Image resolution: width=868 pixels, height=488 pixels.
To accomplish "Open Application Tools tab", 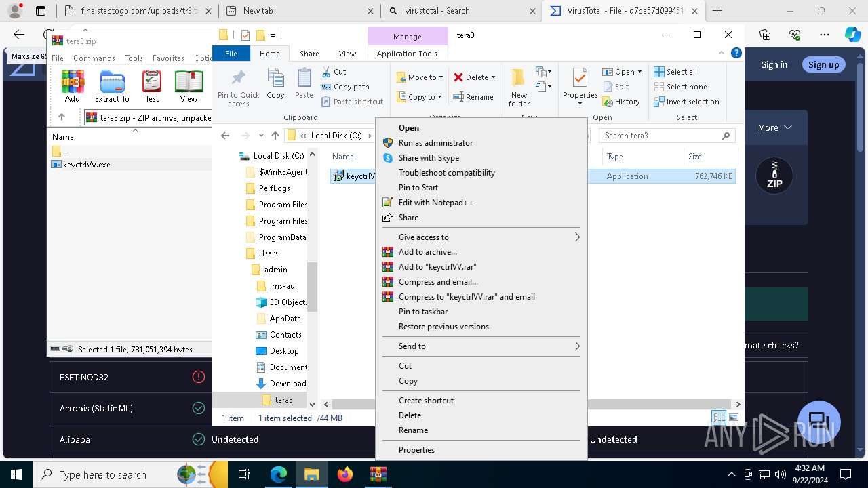I will pyautogui.click(x=407, y=54).
